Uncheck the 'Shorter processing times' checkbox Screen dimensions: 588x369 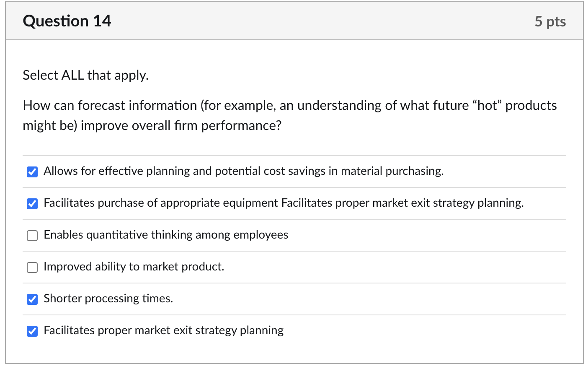pyautogui.click(x=32, y=299)
